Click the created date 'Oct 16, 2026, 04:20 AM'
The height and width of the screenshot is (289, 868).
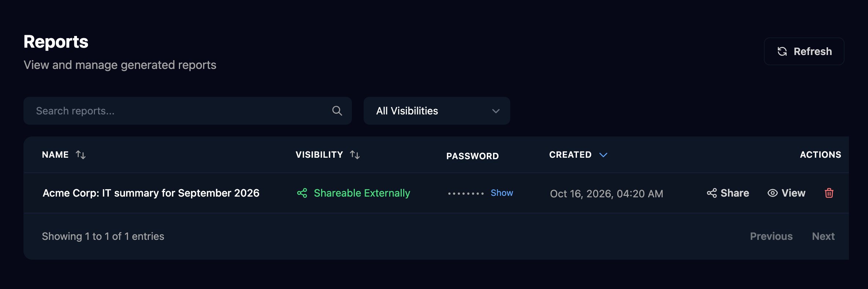pos(606,194)
